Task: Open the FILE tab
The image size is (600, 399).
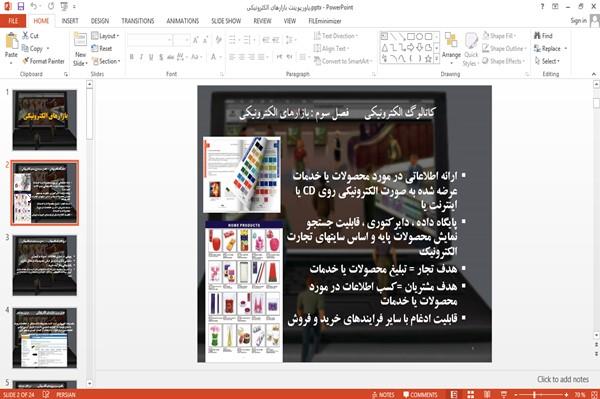Action: point(13,21)
